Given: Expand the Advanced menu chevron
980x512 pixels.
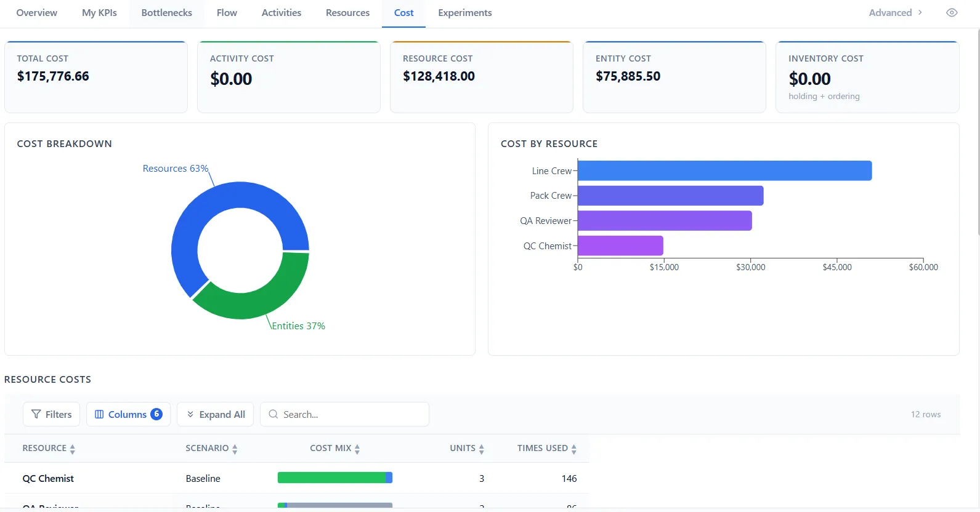Looking at the screenshot, I should point(920,12).
